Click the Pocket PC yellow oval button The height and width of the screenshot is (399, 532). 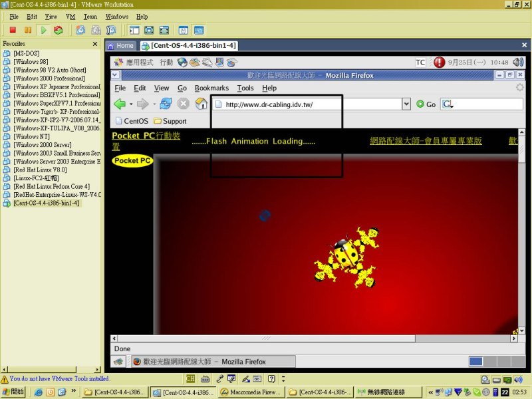click(132, 161)
